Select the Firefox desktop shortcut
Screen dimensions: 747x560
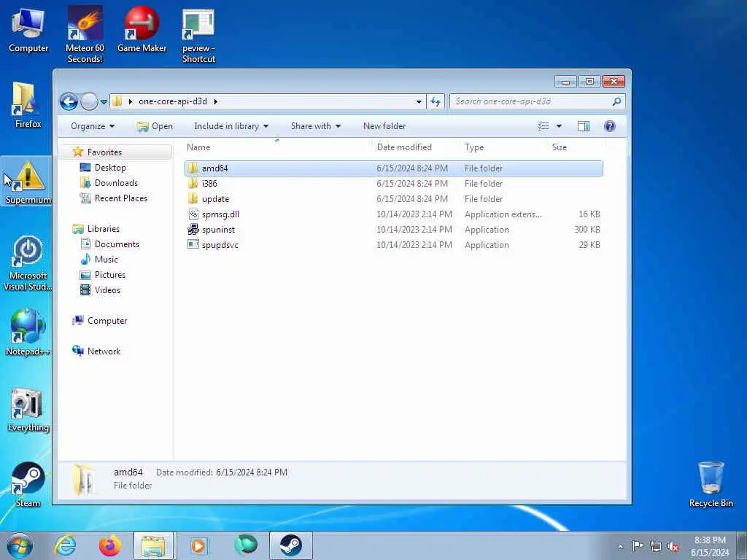pos(28,105)
